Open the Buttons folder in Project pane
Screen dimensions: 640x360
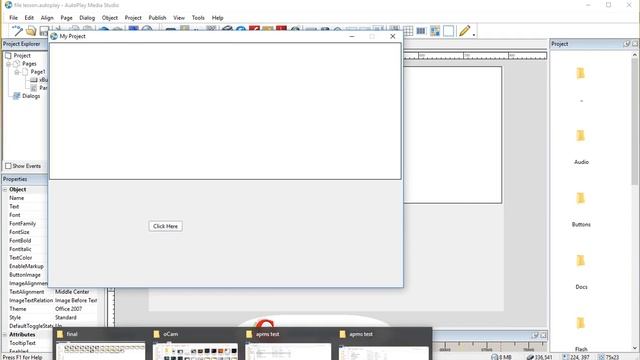[581, 198]
